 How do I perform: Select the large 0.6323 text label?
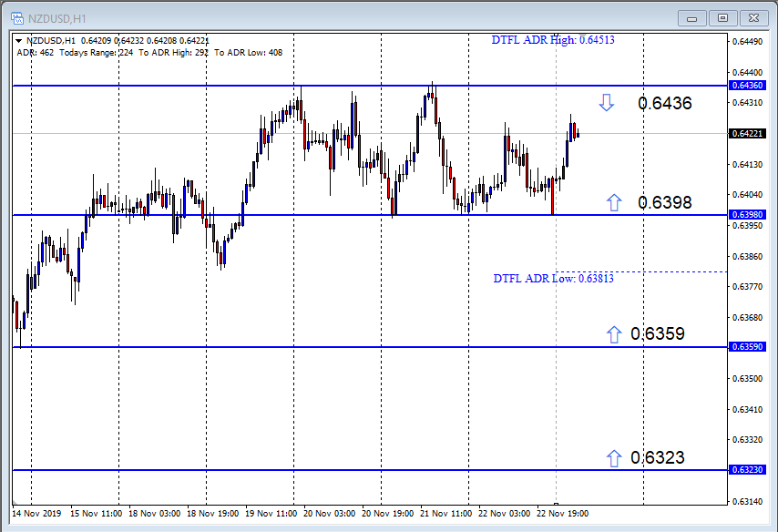(658, 457)
